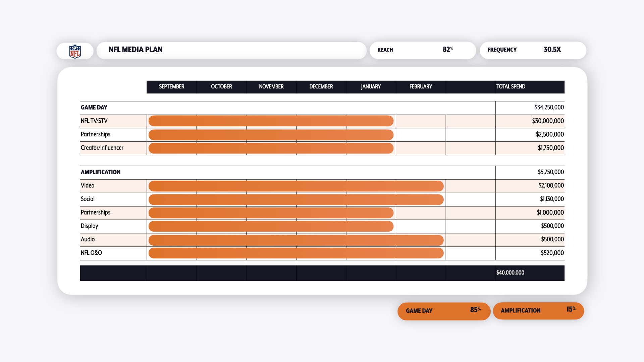Click the $34,250,000 Game Day total
Screen dimensions: 644x362
click(549, 108)
